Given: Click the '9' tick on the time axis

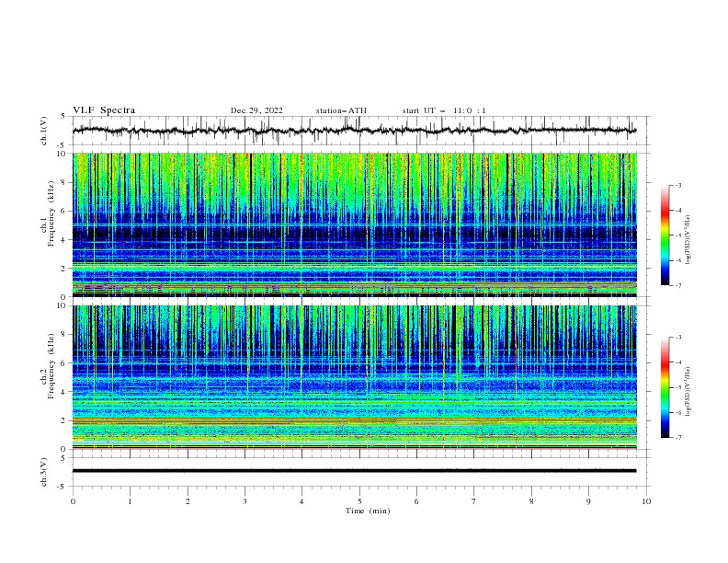Looking at the screenshot, I should pos(588,501).
